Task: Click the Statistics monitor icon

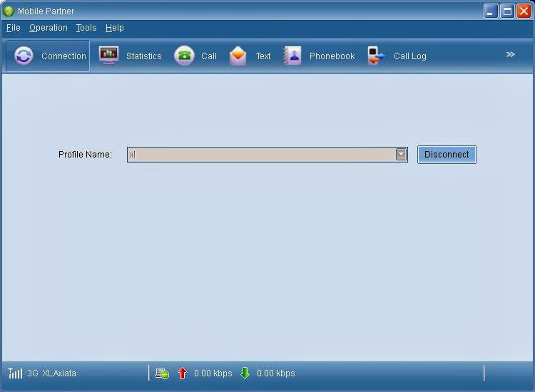Action: [108, 55]
